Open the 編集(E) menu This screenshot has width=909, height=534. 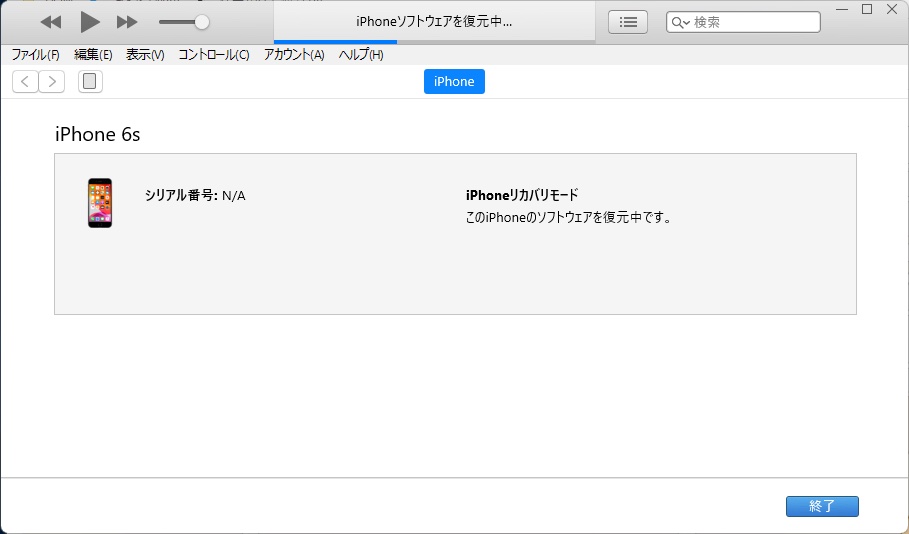[x=93, y=55]
